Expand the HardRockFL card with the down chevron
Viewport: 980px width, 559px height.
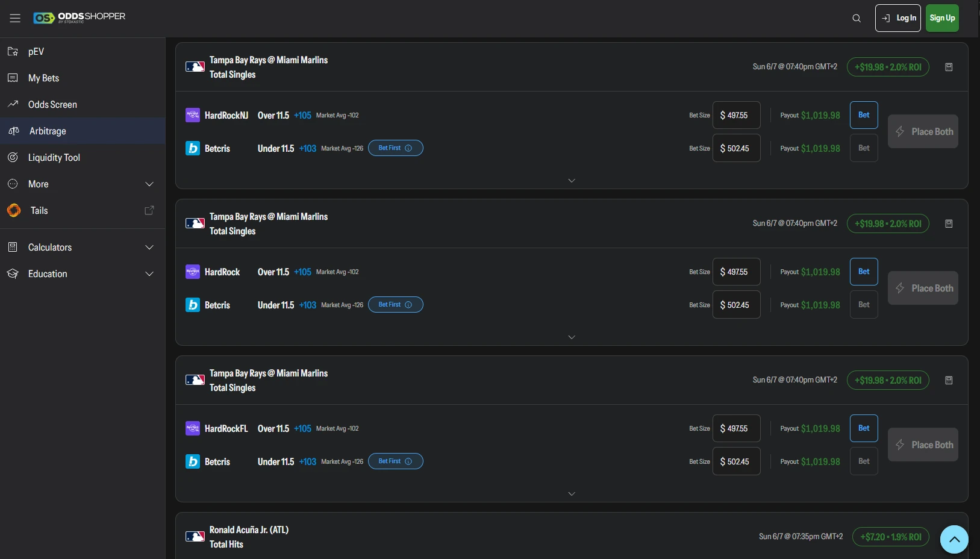tap(572, 494)
